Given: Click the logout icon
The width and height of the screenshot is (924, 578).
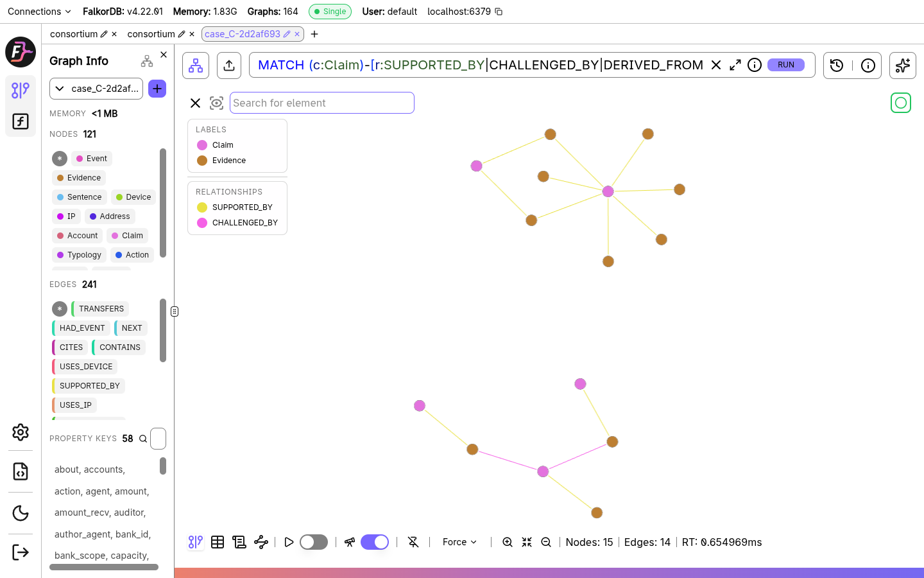Looking at the screenshot, I should coord(21,552).
